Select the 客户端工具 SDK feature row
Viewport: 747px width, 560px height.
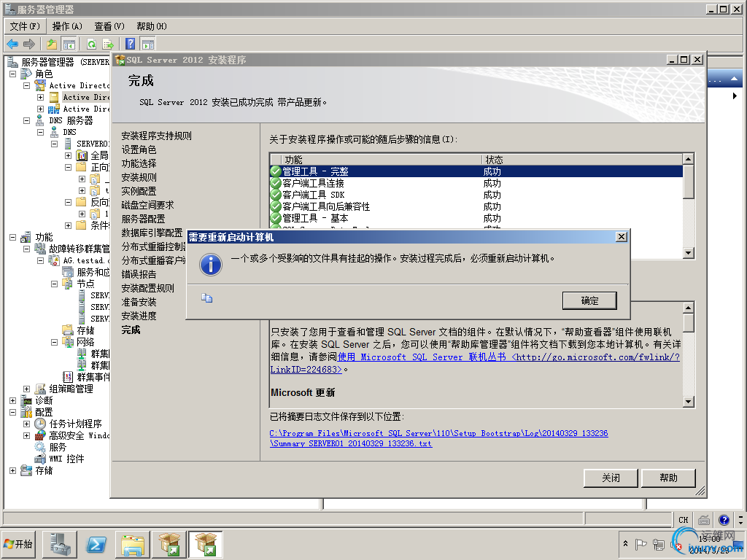coord(476,195)
